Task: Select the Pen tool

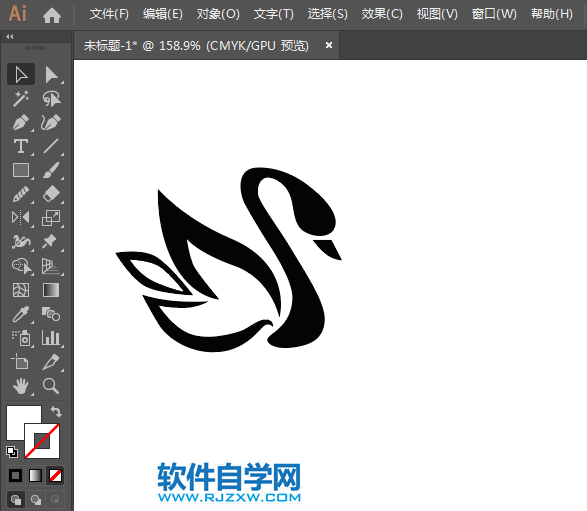Action: pyautogui.click(x=21, y=122)
